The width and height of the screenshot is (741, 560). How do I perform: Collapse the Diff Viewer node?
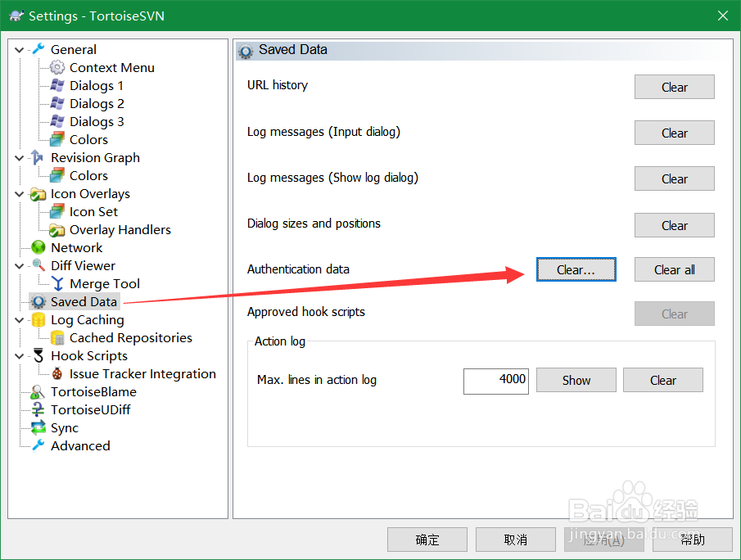point(20,266)
